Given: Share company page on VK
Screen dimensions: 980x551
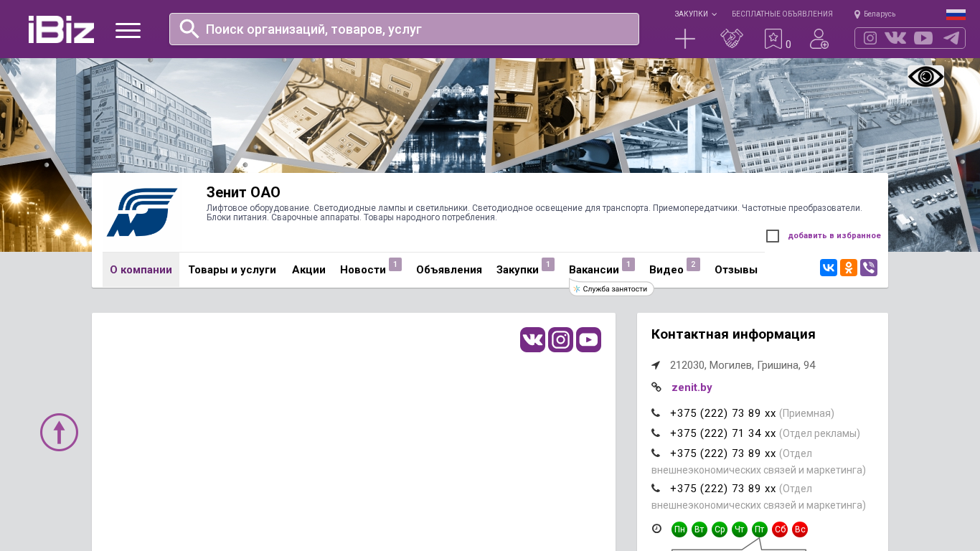Looking at the screenshot, I should coord(829,268).
